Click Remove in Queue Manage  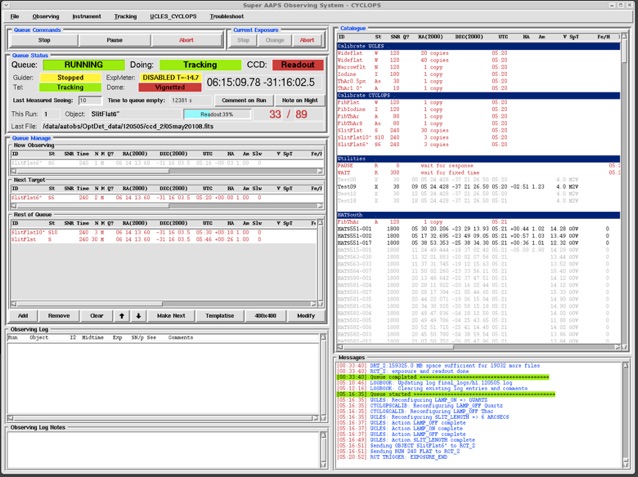tap(59, 315)
